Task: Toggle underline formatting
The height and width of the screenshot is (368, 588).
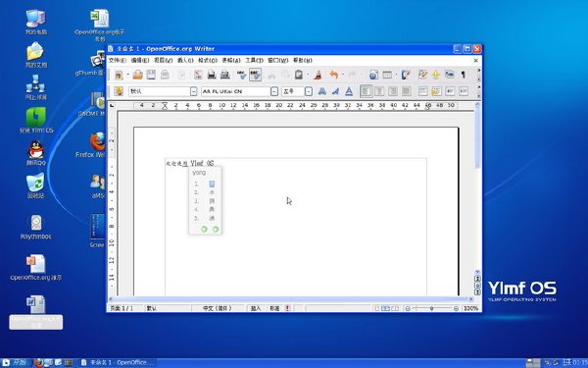Action: (349, 91)
